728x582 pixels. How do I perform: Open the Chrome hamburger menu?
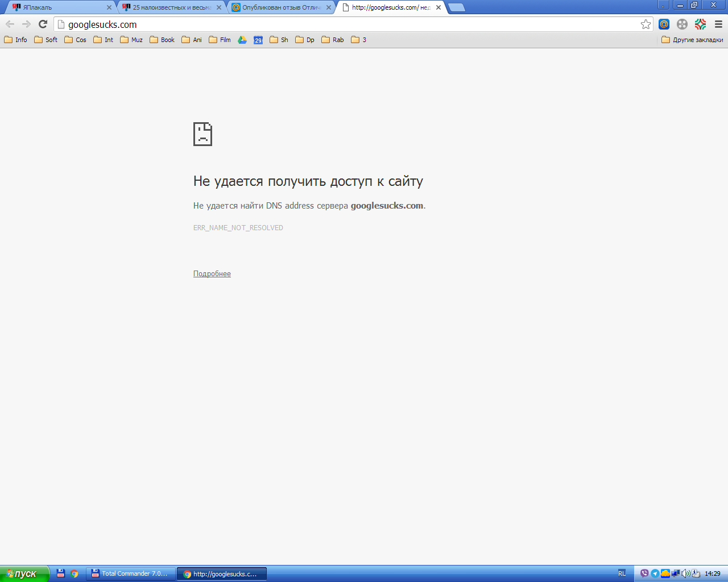(x=718, y=24)
